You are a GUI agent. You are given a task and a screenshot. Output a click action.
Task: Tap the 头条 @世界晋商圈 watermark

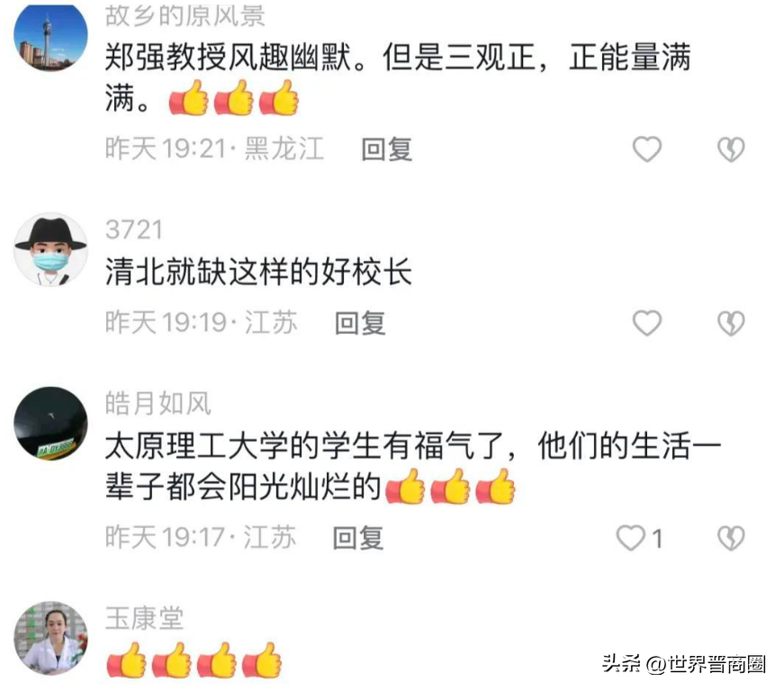pos(683,664)
